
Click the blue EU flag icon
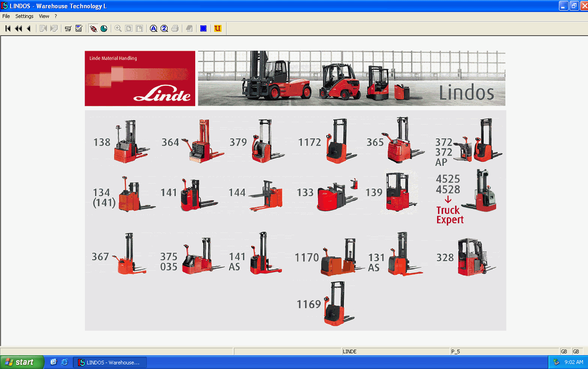click(x=203, y=29)
